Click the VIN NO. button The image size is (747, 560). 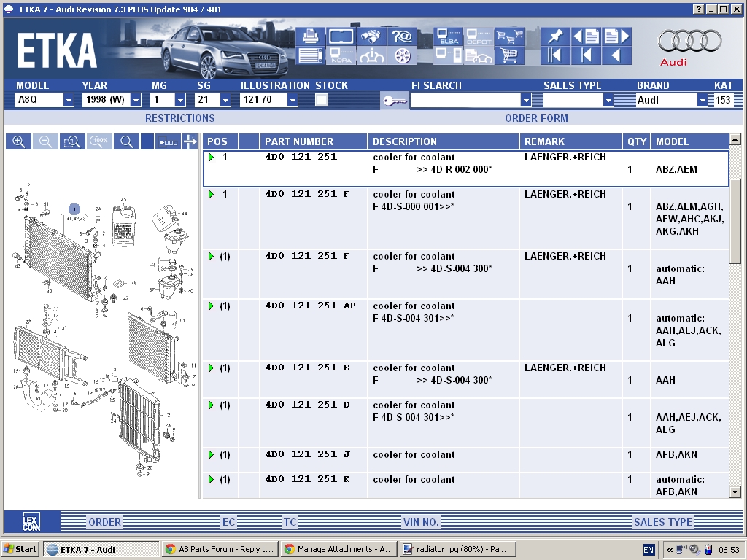pyautogui.click(x=421, y=522)
